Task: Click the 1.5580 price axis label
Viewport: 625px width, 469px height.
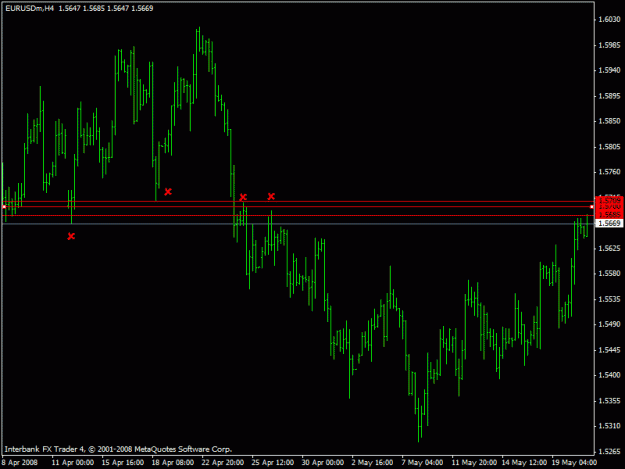Action: (x=609, y=273)
